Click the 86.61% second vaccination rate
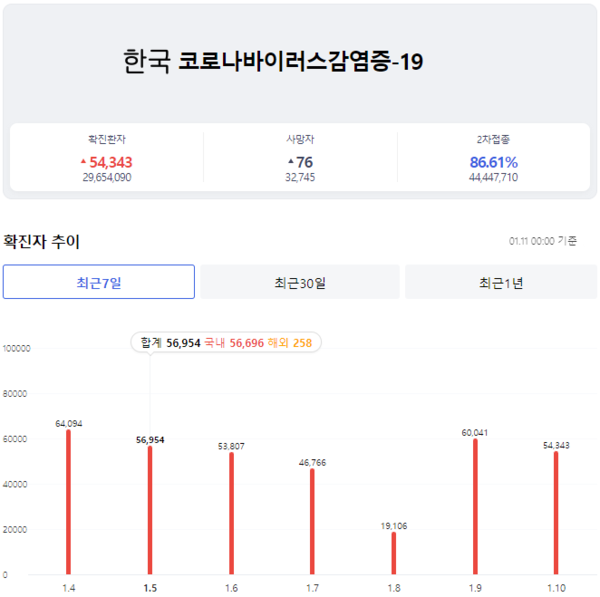This screenshot has width=600, height=597. [494, 162]
